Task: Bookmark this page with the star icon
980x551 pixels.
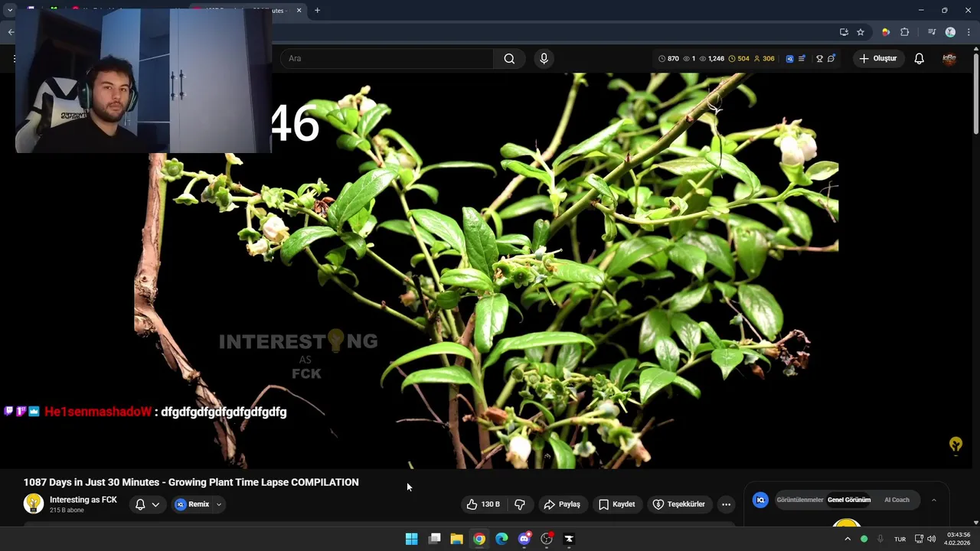Action: pyautogui.click(x=861, y=32)
